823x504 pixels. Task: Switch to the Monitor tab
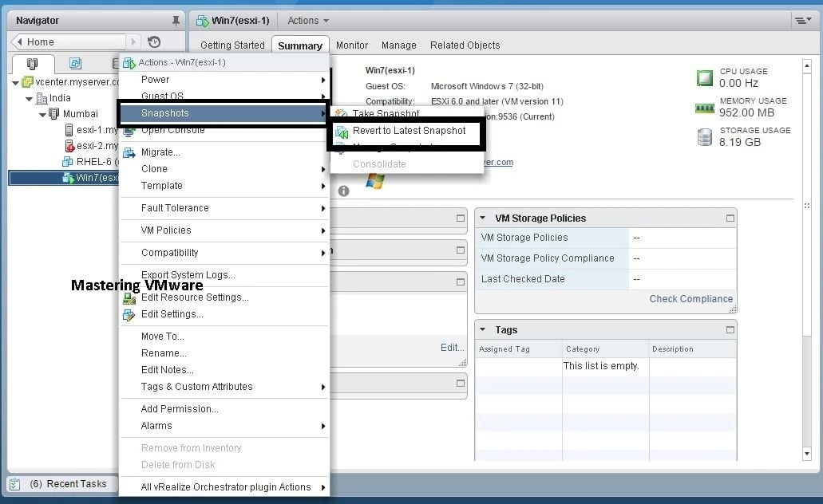point(352,45)
